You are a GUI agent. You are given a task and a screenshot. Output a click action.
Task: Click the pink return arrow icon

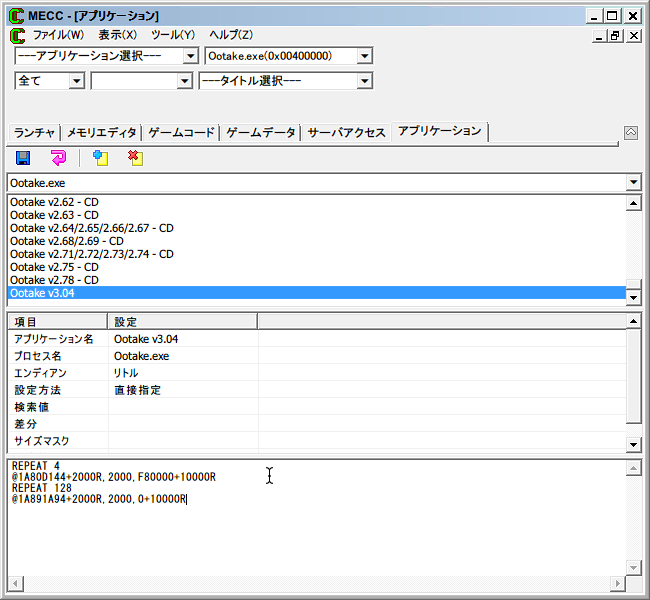click(58, 158)
